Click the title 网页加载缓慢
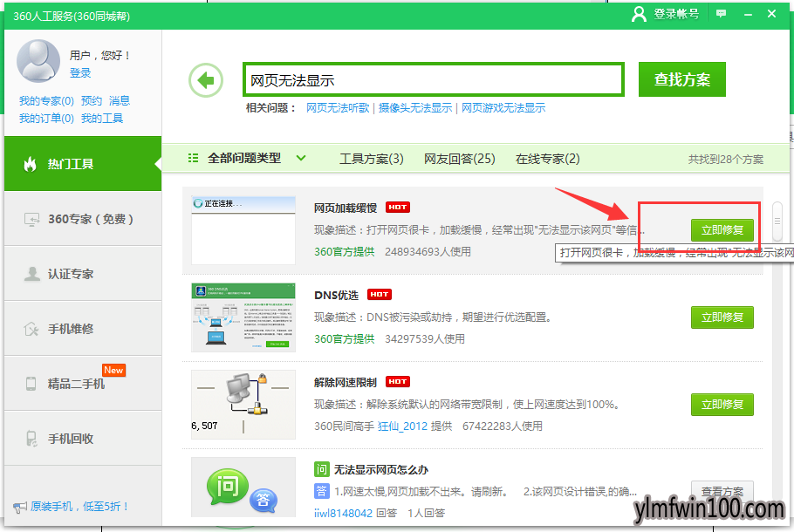Image resolution: width=794 pixels, height=532 pixels. tap(346, 208)
